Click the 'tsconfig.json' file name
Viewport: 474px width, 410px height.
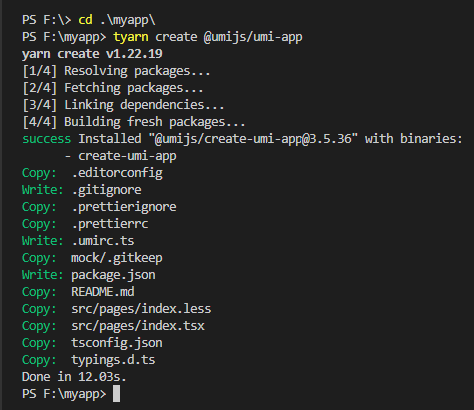(117, 343)
